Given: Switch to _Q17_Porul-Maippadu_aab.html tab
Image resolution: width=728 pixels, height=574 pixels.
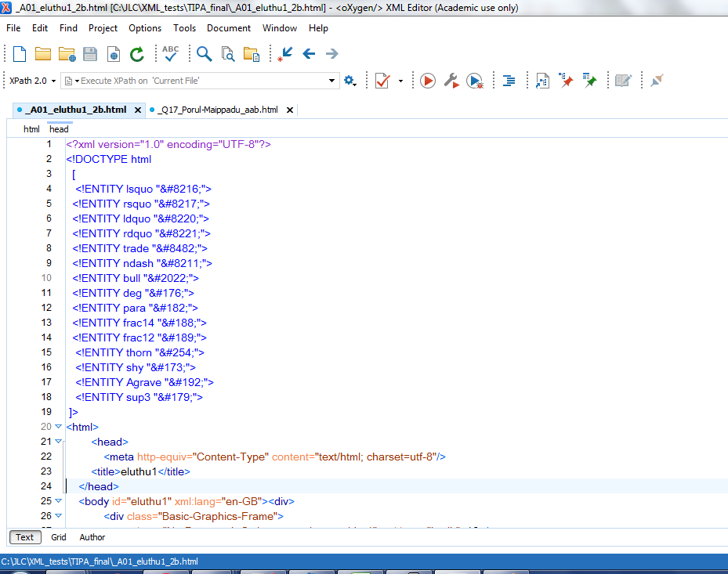Looking at the screenshot, I should (x=218, y=110).
